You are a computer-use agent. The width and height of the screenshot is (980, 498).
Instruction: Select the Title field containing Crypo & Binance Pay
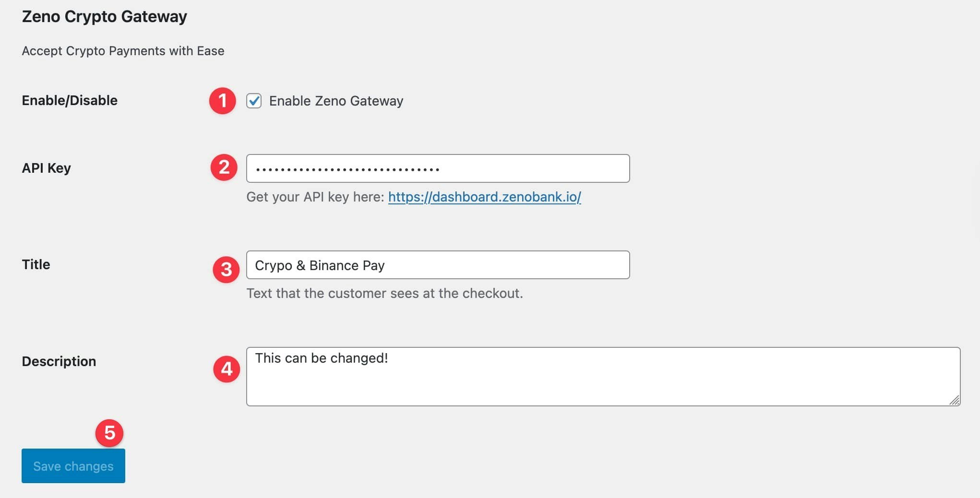point(437,265)
